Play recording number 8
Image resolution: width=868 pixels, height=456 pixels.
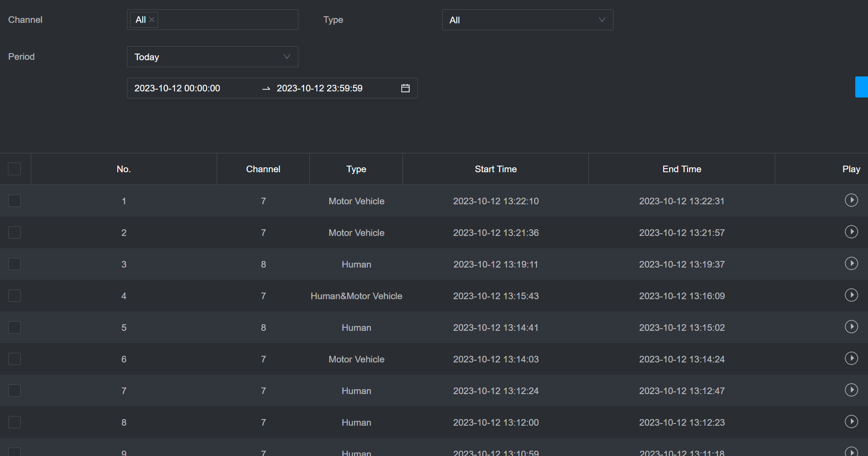click(851, 422)
